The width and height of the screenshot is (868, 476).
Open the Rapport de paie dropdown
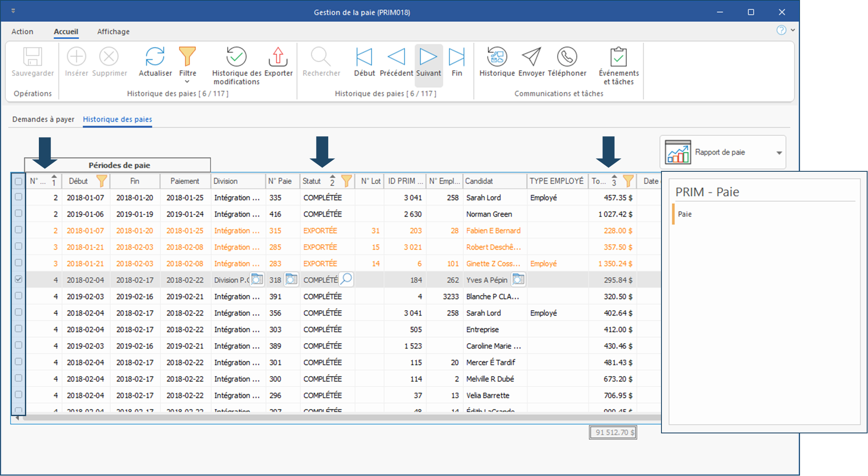779,153
